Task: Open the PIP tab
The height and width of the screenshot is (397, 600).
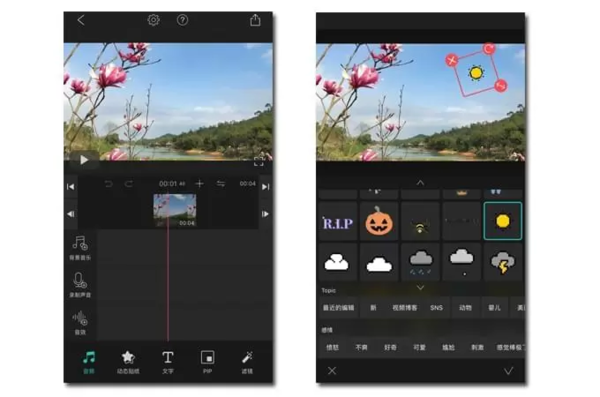Action: [207, 362]
